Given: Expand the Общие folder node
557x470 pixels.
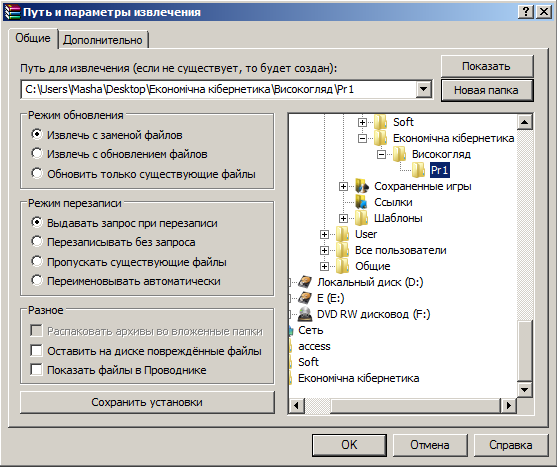Looking at the screenshot, I should click(324, 266).
